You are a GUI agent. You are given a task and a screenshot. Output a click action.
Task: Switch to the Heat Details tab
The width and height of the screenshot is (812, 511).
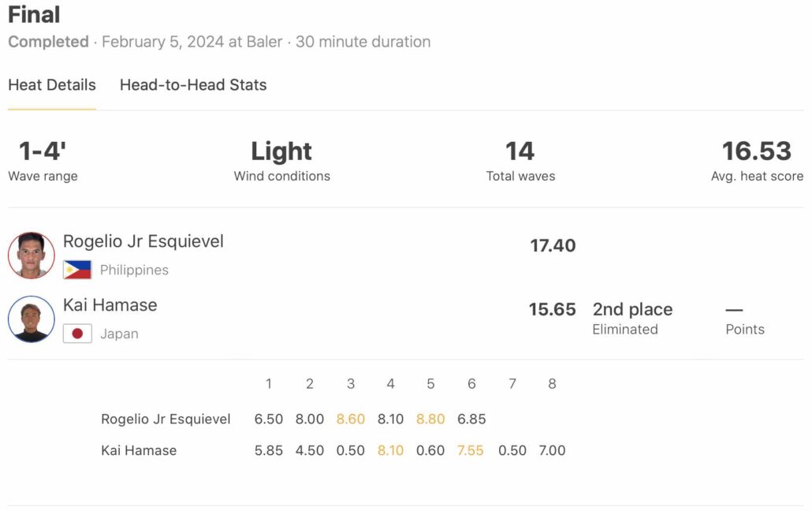pos(52,85)
